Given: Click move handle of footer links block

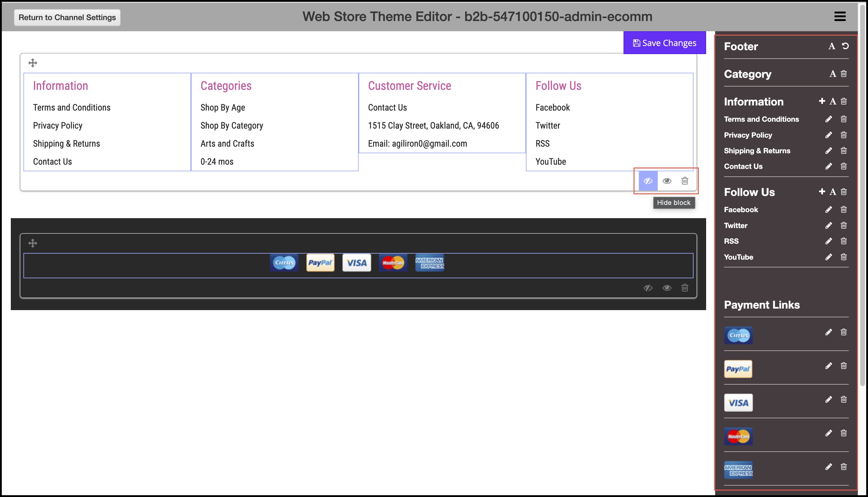Looking at the screenshot, I should (33, 63).
